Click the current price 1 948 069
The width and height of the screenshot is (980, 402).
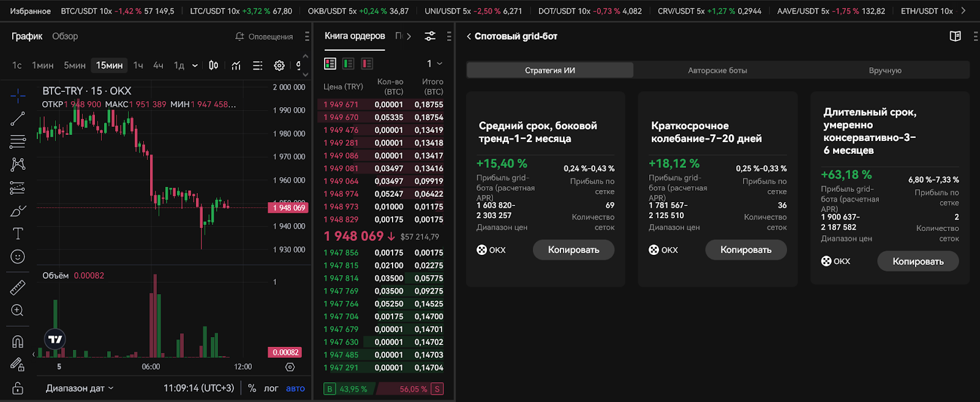tap(353, 236)
